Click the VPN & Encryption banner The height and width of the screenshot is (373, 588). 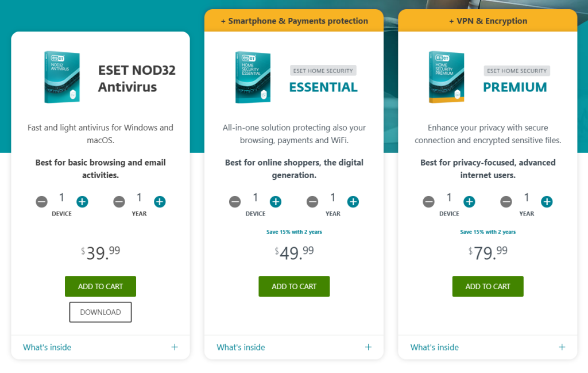click(x=488, y=20)
